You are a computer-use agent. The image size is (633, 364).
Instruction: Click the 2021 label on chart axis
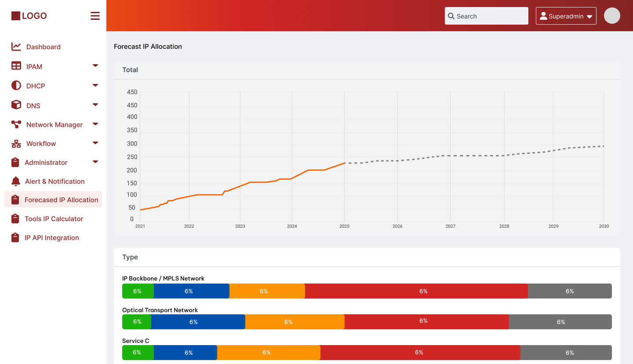click(140, 226)
